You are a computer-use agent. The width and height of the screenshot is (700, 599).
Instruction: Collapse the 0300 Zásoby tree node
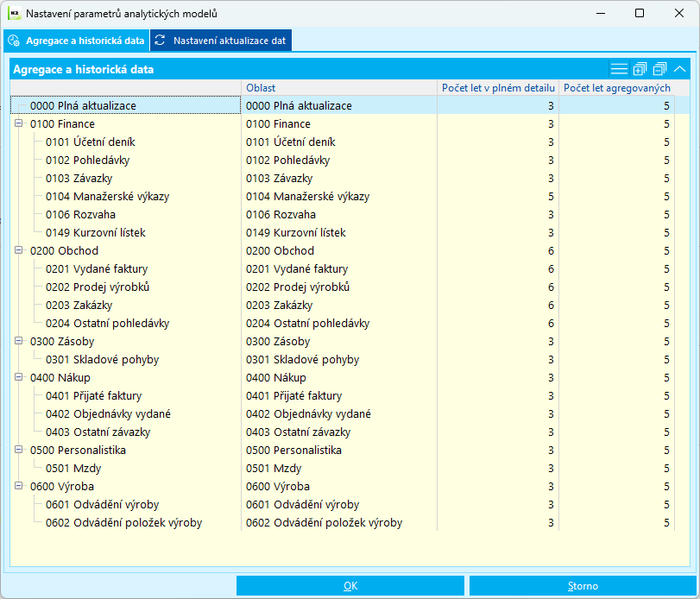click(18, 341)
